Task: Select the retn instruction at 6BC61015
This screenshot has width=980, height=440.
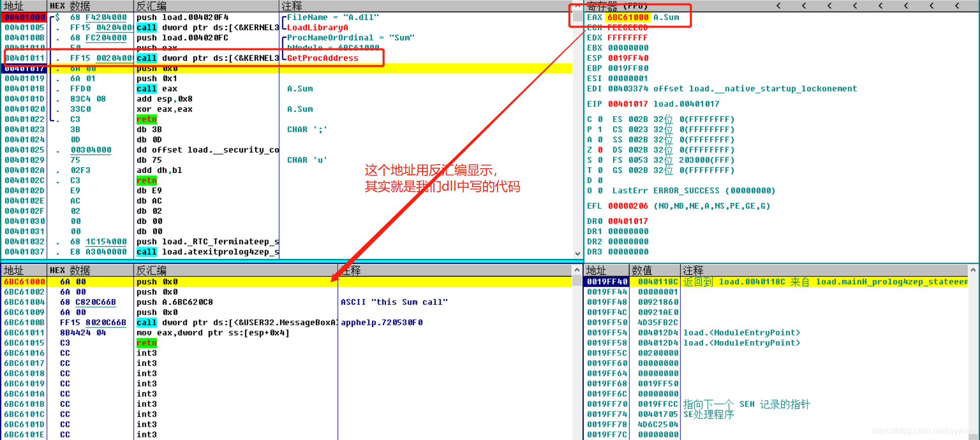Action: pos(146,343)
